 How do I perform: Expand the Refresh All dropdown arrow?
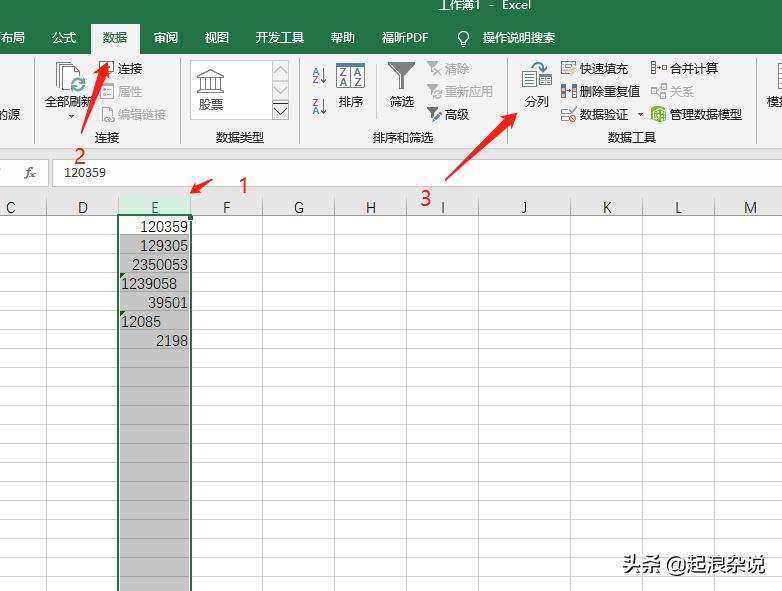(71, 116)
